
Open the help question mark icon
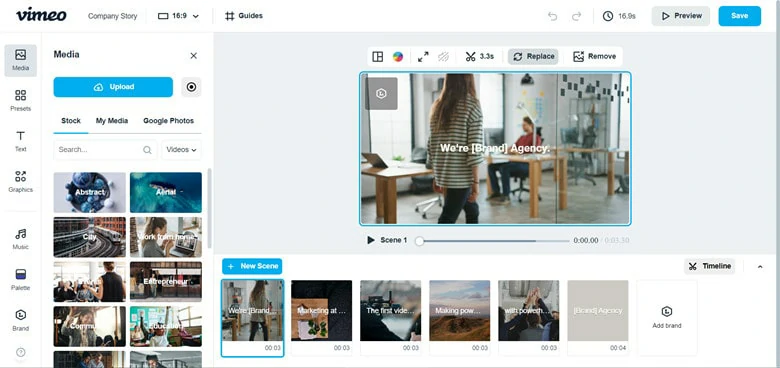[x=20, y=352]
